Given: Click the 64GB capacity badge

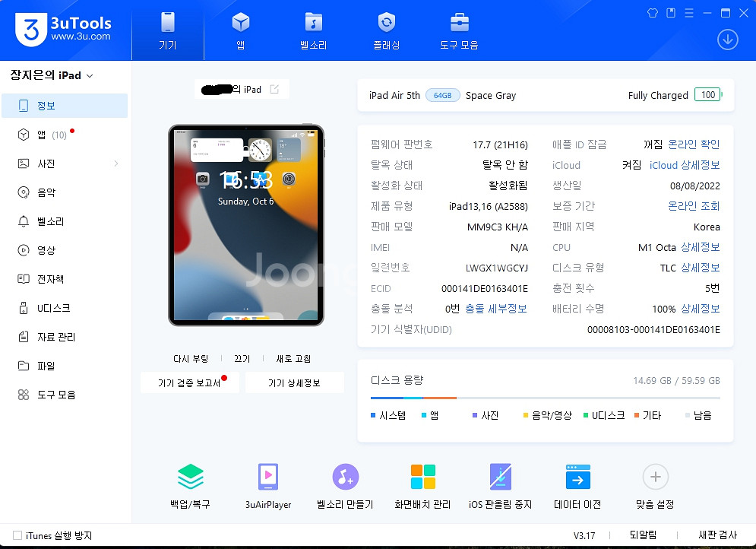Looking at the screenshot, I should (443, 96).
